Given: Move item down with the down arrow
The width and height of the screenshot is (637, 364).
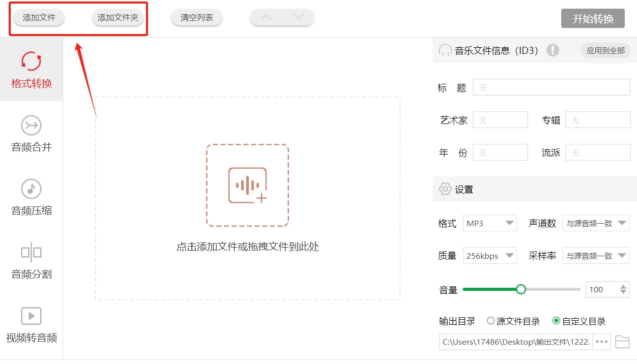Looking at the screenshot, I should click(x=299, y=17).
